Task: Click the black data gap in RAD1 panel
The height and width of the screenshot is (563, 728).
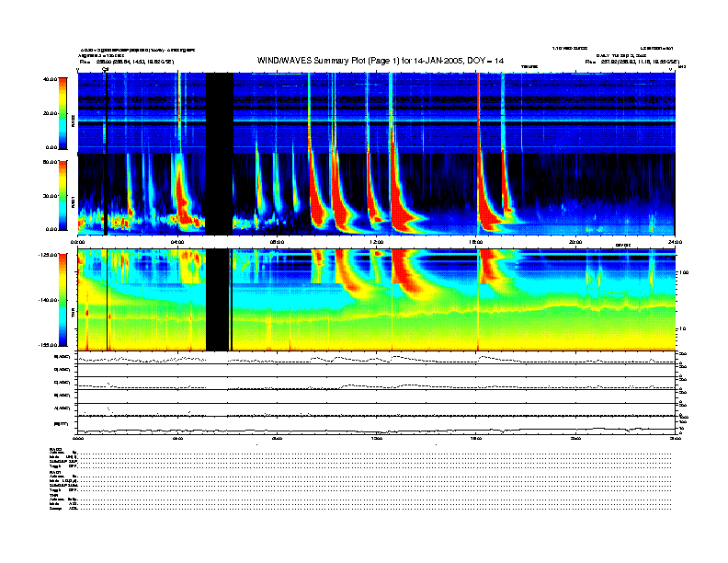Action: (x=219, y=194)
